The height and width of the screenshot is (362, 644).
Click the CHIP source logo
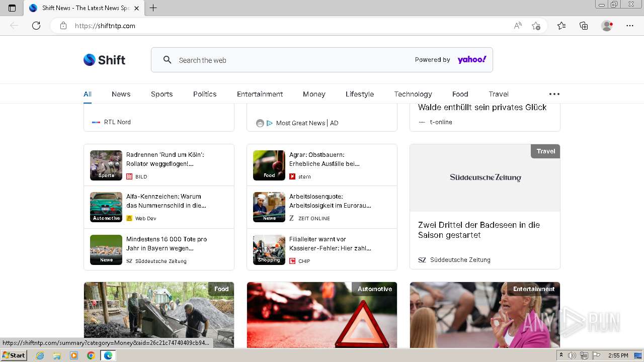click(292, 261)
